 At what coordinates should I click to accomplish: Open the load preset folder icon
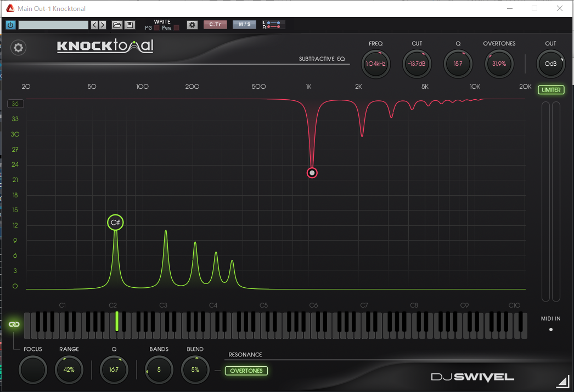pyautogui.click(x=117, y=25)
